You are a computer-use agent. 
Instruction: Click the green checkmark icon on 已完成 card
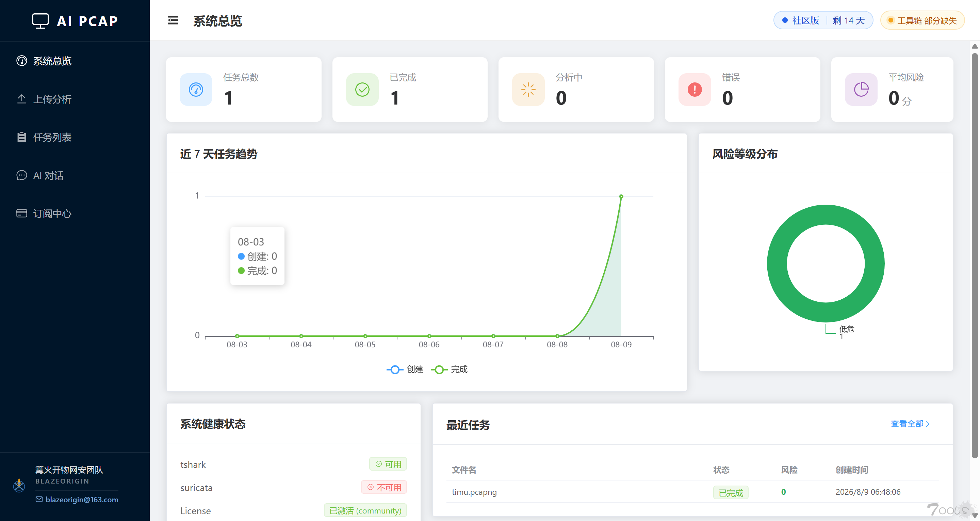(x=362, y=90)
